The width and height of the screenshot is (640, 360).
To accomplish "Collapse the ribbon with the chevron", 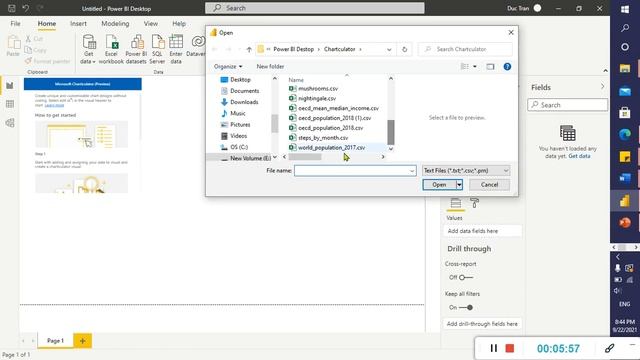I will pos(605,71).
